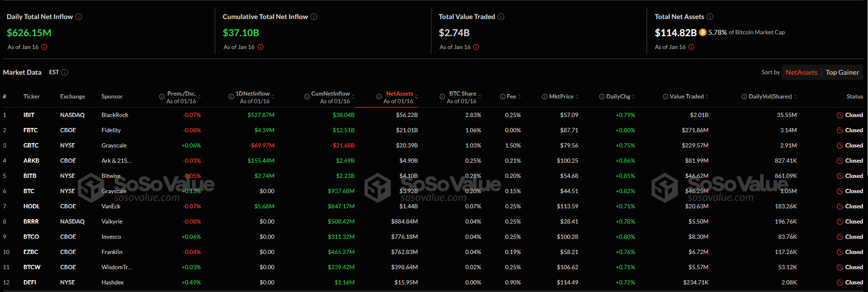The height and width of the screenshot is (292, 868).
Task: Open the IBIT ticker link
Action: pyautogui.click(x=29, y=115)
